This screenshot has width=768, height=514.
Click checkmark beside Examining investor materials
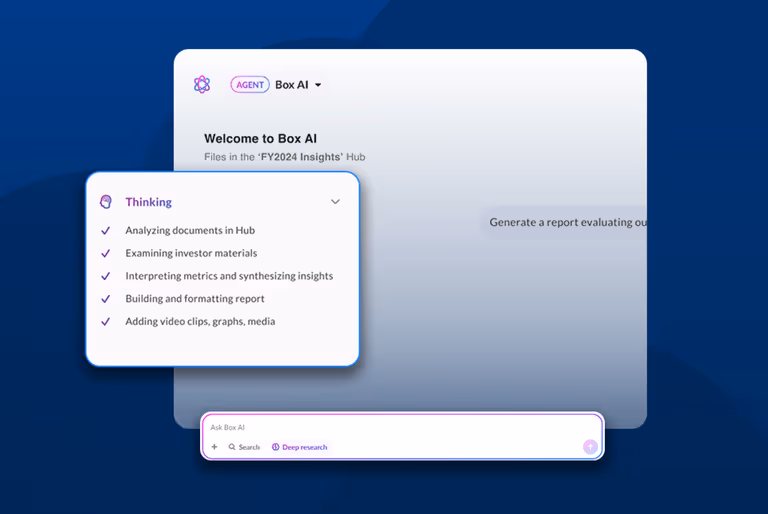pos(106,253)
